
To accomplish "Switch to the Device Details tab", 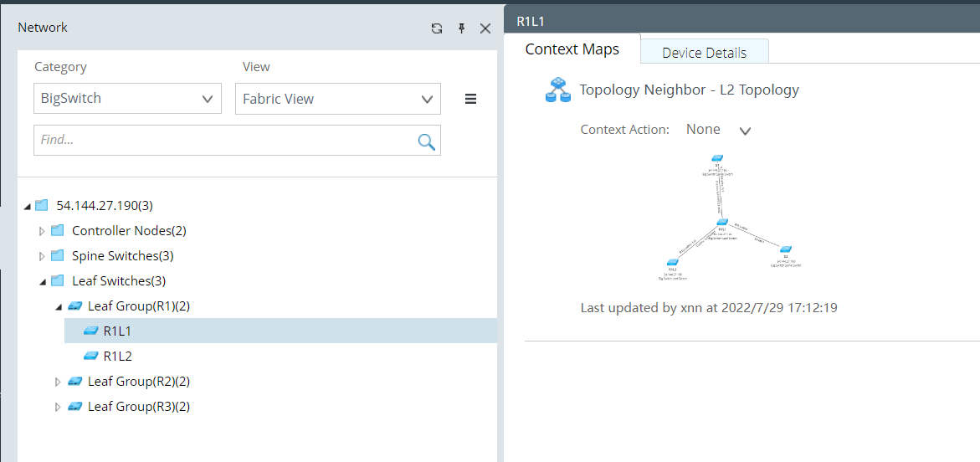I will 704,53.
